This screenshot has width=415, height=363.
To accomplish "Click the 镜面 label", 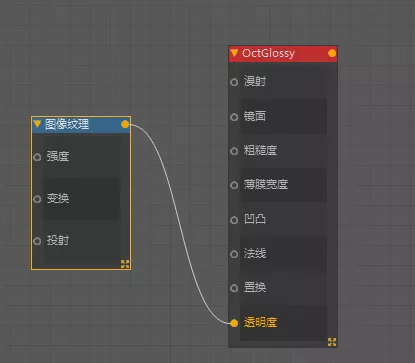I will click(x=255, y=116).
